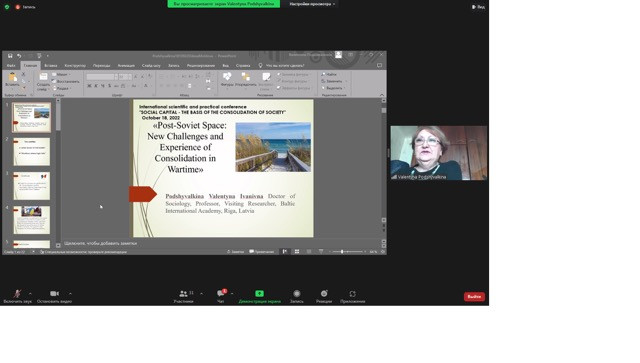This screenshot has height=363, width=640.
Task: Open Zoom Reactions
Action: pyautogui.click(x=324, y=296)
